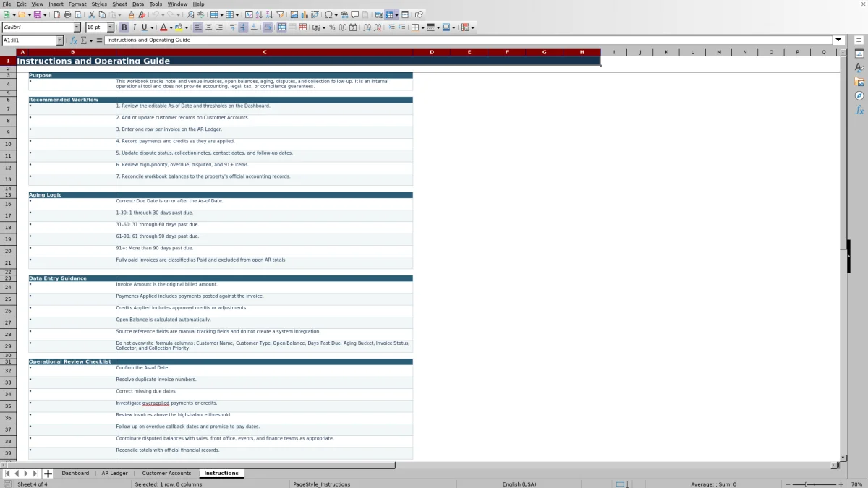The width and height of the screenshot is (868, 488).
Task: Open the Background Color dropdown arrow
Action: [186, 27]
